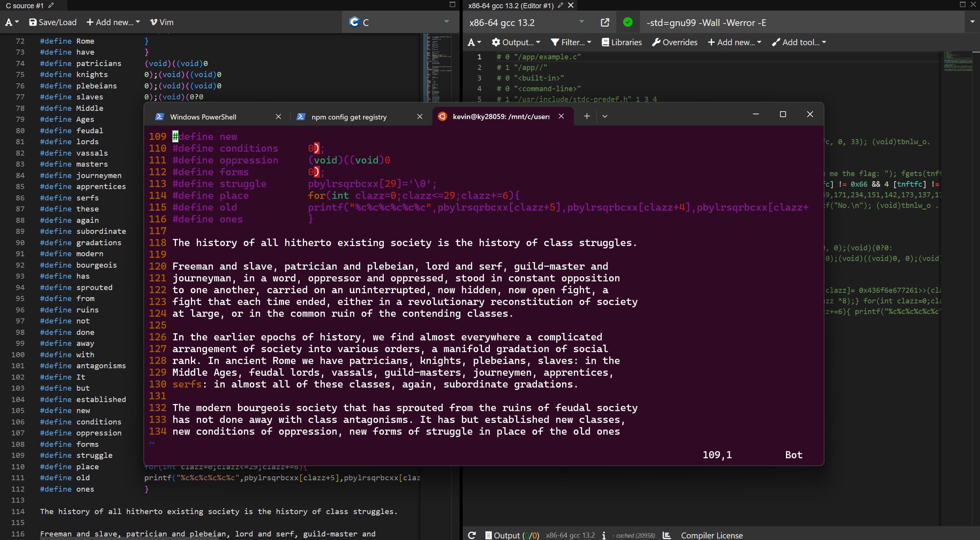Click the timing chart icon in status bar
This screenshot has height=540, width=980.
[x=667, y=535]
